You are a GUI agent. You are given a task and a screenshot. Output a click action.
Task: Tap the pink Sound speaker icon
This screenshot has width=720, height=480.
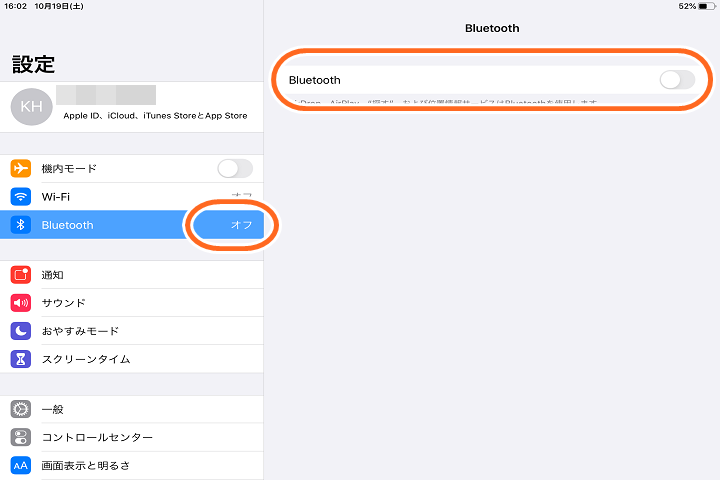[x=21, y=303]
